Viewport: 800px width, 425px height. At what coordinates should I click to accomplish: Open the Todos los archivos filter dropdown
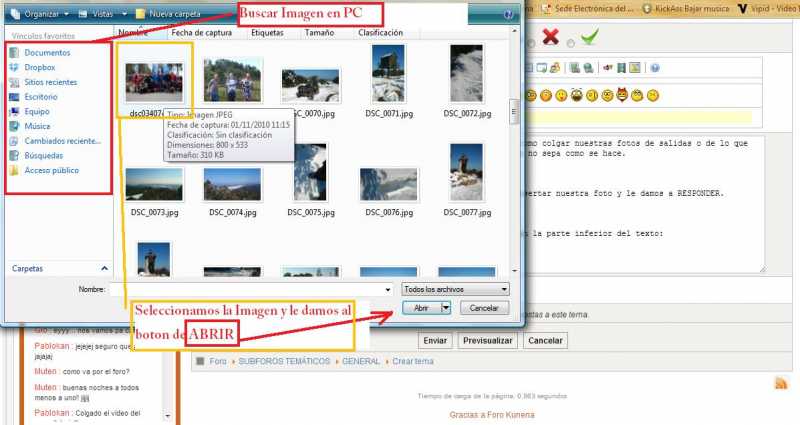coord(455,289)
